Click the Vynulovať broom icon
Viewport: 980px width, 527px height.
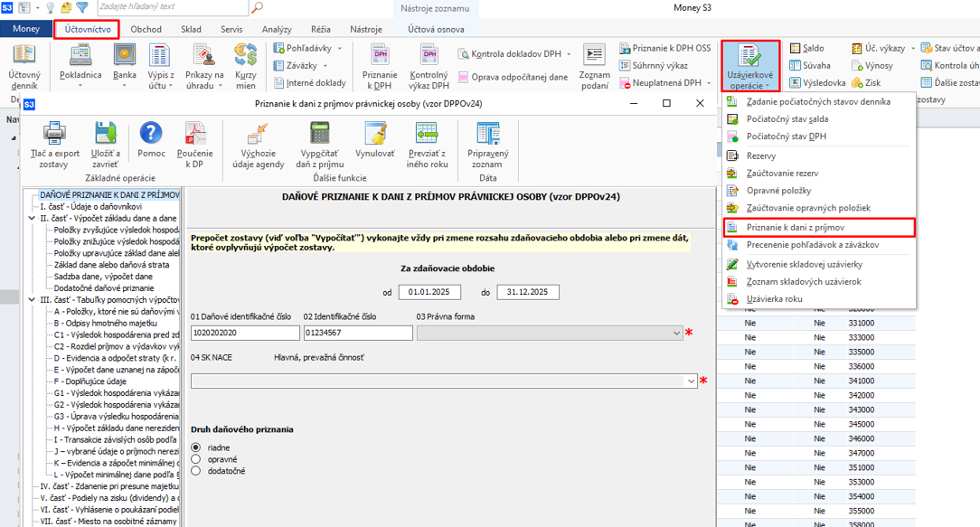pyautogui.click(x=375, y=134)
